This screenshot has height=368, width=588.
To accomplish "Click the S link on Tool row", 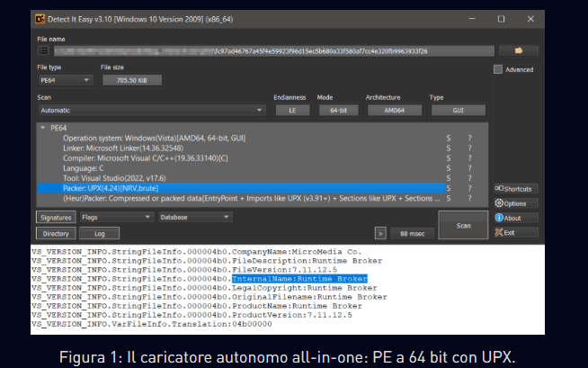I will (449, 178).
